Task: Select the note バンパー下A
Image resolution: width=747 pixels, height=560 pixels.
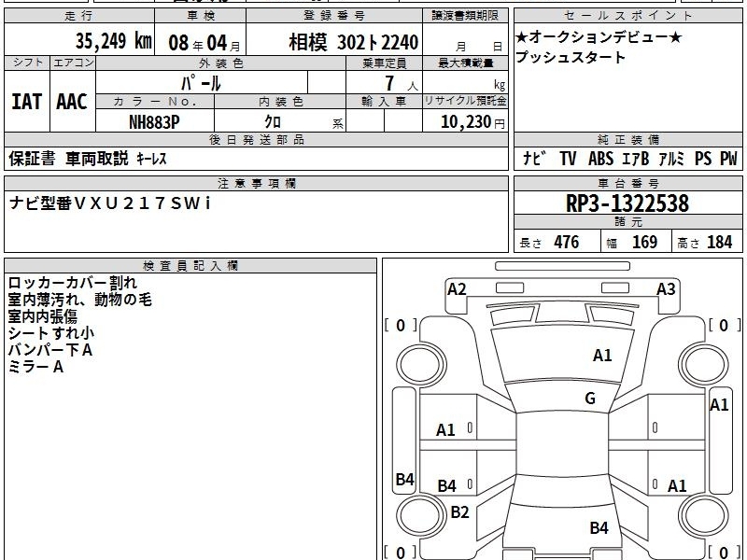Action: point(50,350)
